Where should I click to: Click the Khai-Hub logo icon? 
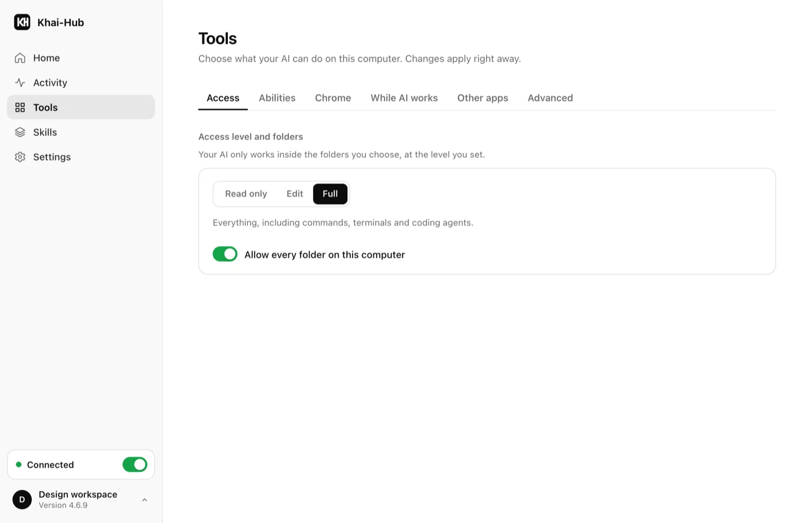point(22,22)
